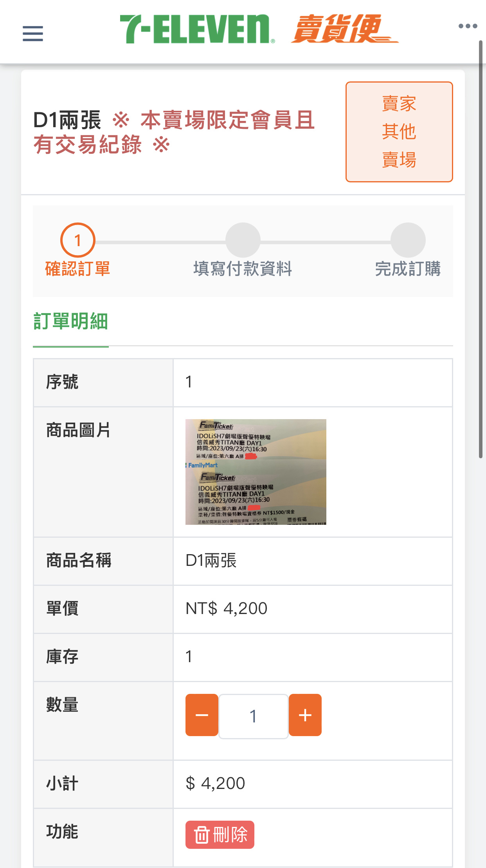This screenshot has width=486, height=868.
Task: Increase quantity with the plus button
Action: (x=305, y=715)
